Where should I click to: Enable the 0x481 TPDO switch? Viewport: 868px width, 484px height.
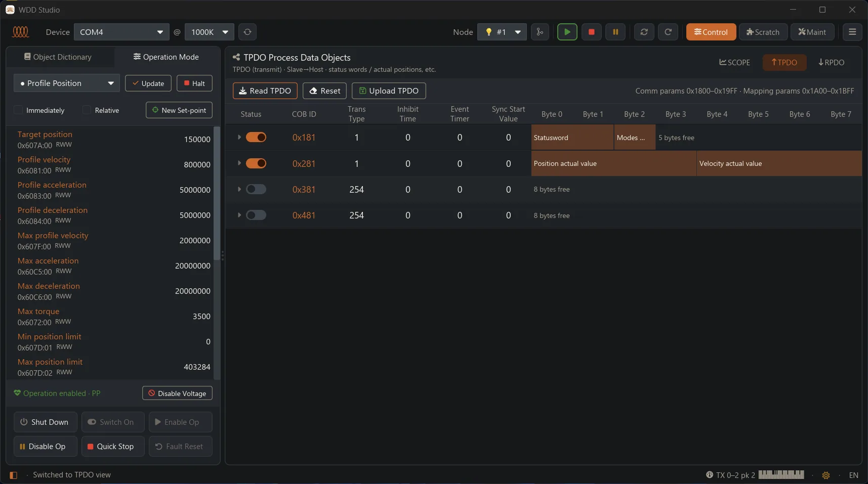tap(256, 215)
